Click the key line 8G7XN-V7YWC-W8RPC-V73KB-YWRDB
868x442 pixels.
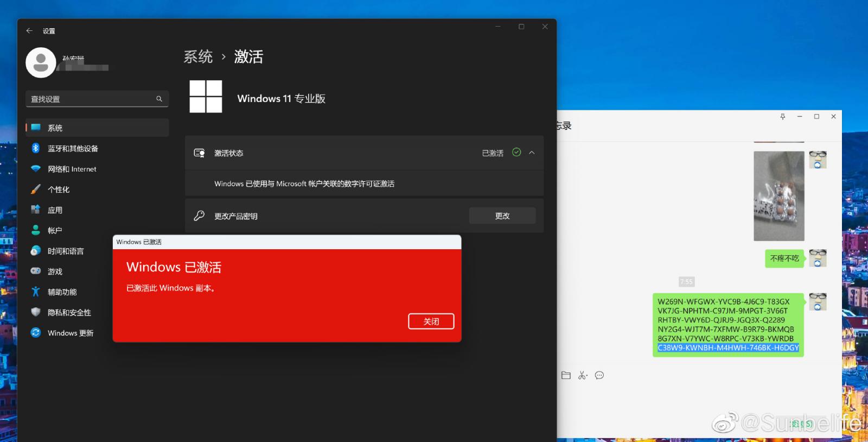click(725, 338)
